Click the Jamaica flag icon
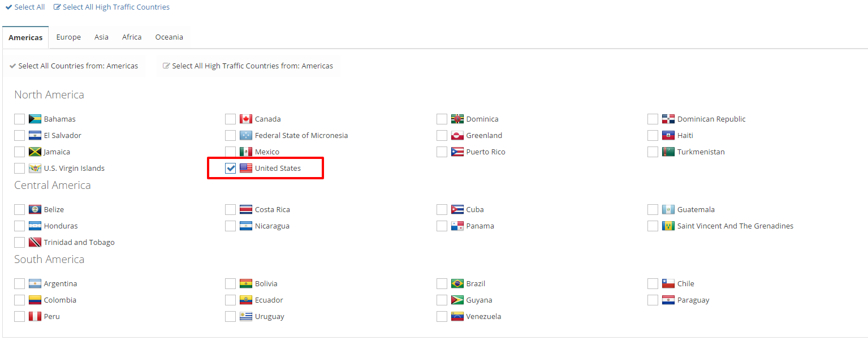 coord(35,152)
